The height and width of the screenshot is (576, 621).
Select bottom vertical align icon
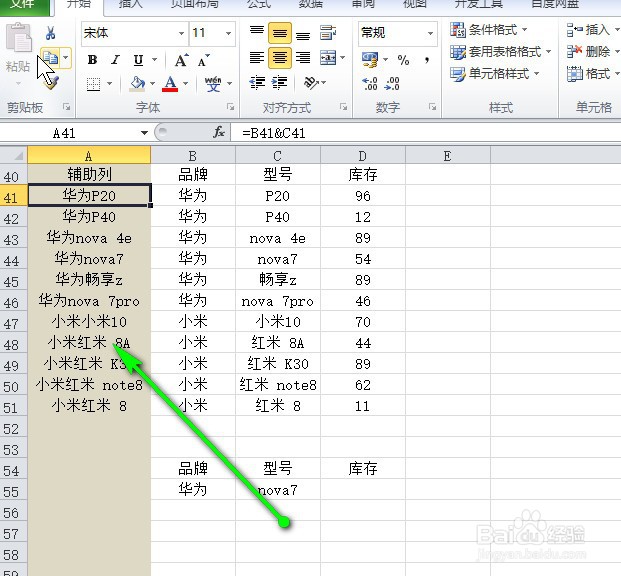[x=303, y=35]
